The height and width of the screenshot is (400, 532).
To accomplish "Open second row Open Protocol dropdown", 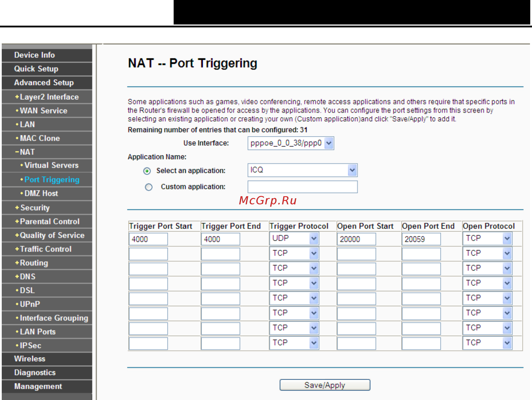I will pyautogui.click(x=487, y=253).
